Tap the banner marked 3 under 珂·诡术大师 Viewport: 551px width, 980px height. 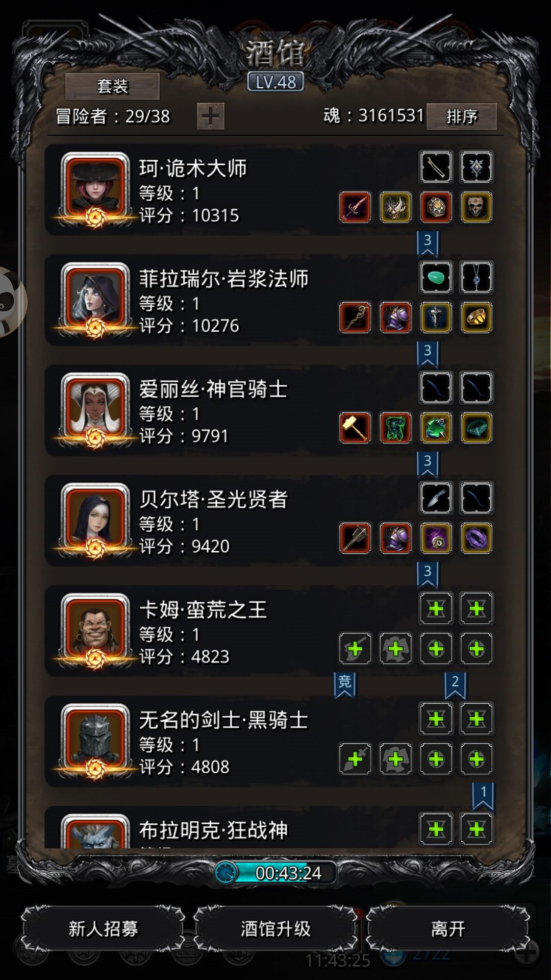pyautogui.click(x=428, y=242)
